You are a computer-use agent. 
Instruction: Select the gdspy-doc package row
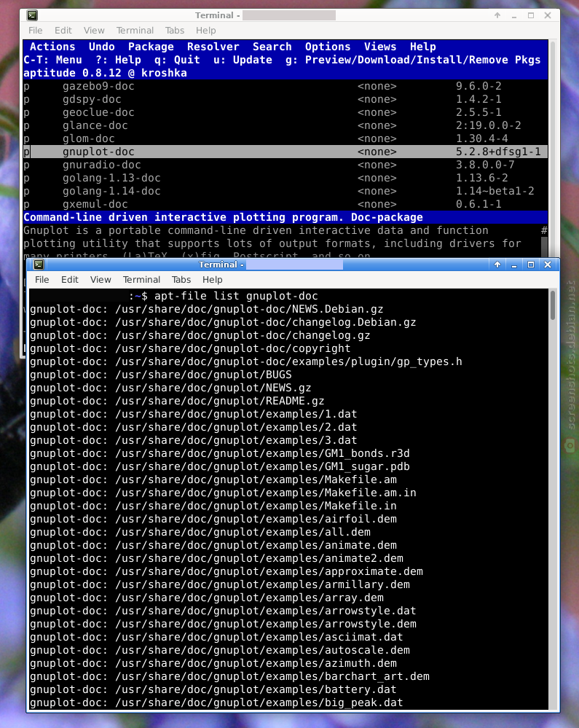click(285, 99)
